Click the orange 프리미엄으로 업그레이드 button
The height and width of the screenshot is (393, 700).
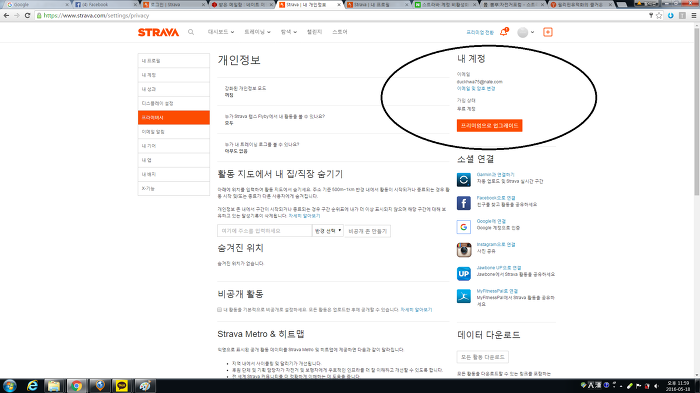[489, 125]
